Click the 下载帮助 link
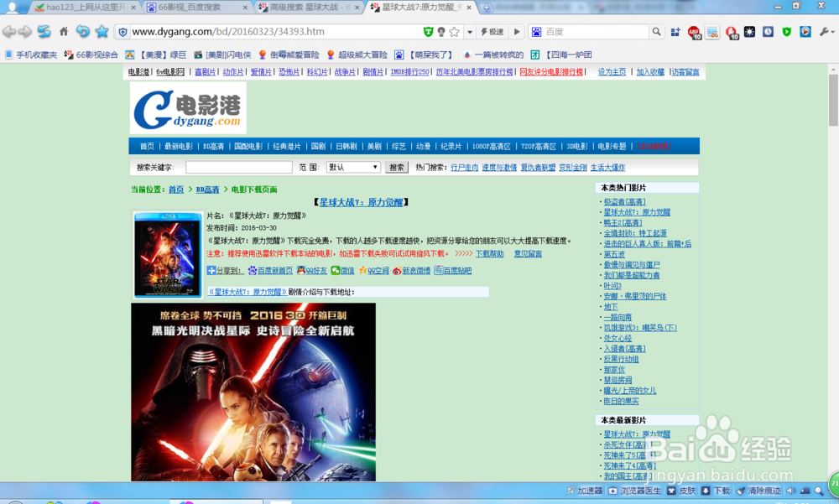 point(490,253)
